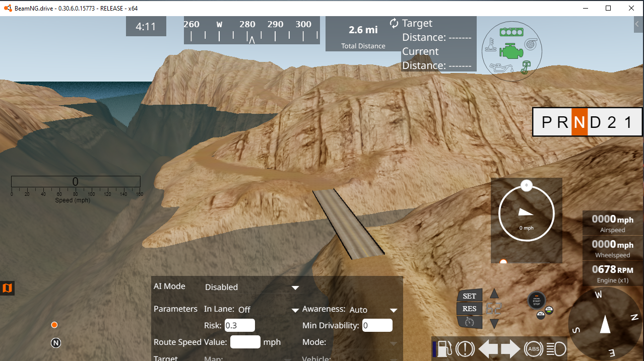Click the RES cruise control button
This screenshot has width=644, height=361.
(470, 309)
